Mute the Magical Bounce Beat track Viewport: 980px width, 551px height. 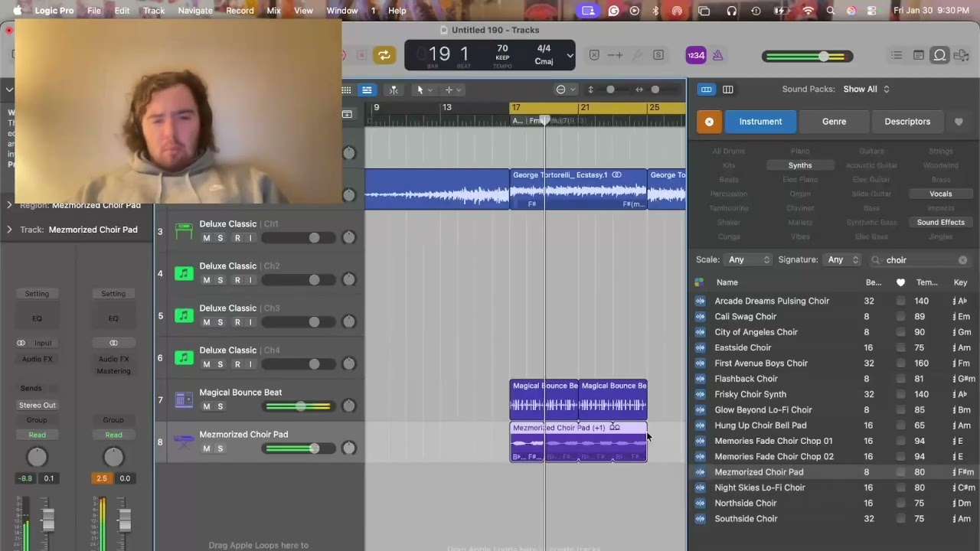[x=206, y=406]
